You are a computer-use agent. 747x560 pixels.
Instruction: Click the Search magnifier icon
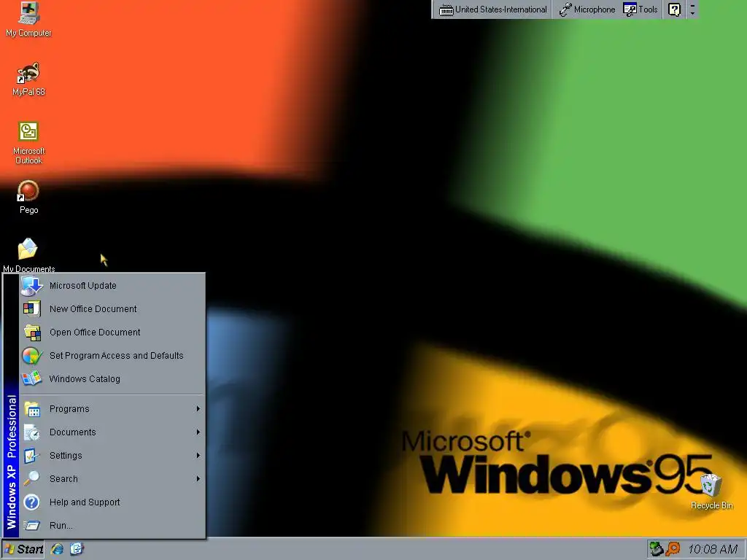31,478
